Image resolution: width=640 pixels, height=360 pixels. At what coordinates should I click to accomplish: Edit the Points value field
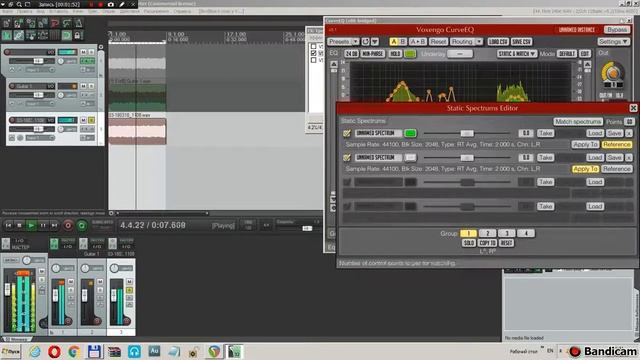click(629, 122)
